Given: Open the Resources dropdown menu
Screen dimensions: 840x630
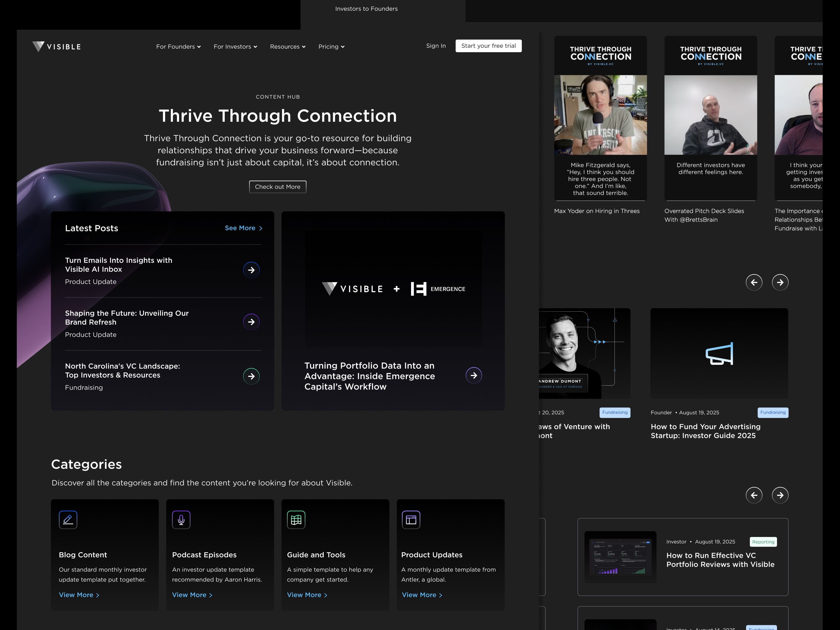Looking at the screenshot, I should 287,46.
